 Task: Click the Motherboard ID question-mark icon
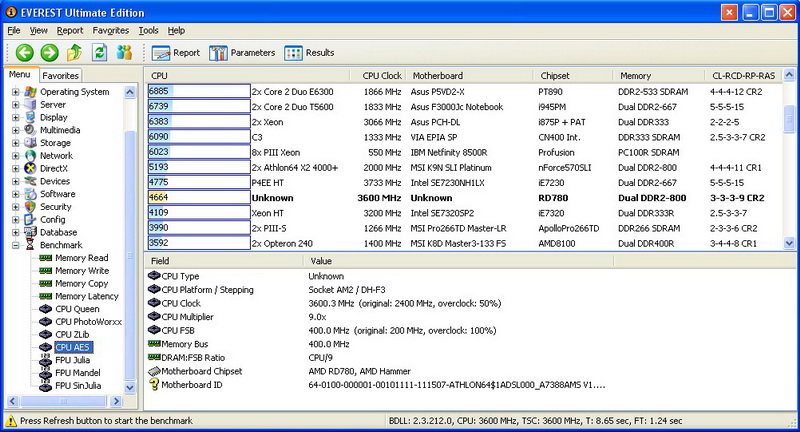click(x=154, y=385)
